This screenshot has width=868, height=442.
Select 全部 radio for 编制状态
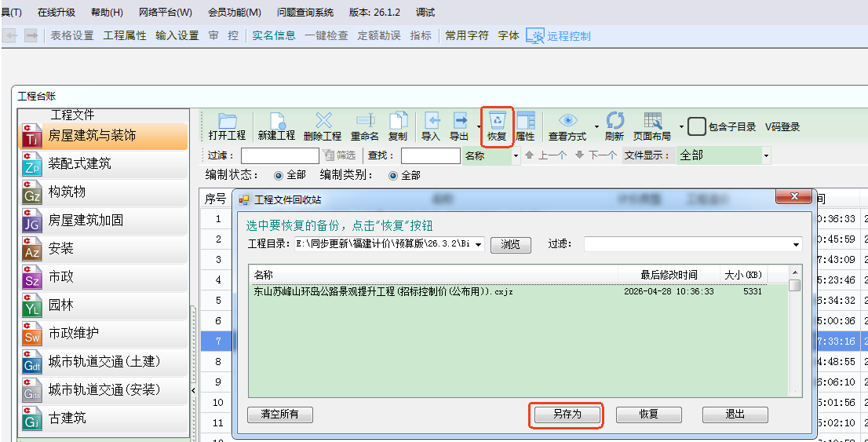tap(279, 175)
